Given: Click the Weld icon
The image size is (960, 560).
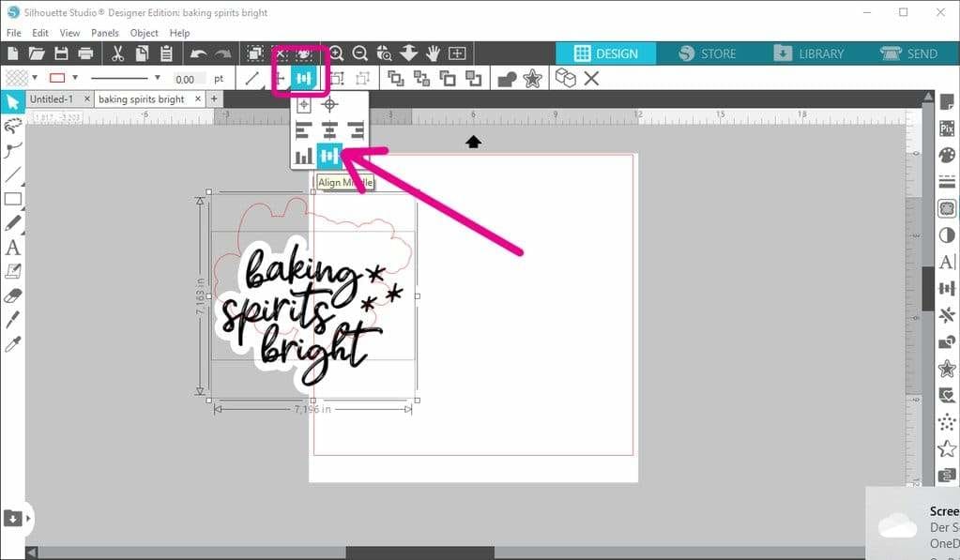Looking at the screenshot, I should (x=507, y=79).
